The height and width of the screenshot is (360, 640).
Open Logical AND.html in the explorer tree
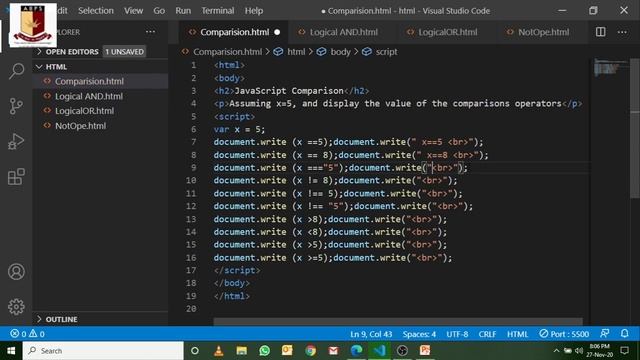pyautogui.click(x=89, y=96)
